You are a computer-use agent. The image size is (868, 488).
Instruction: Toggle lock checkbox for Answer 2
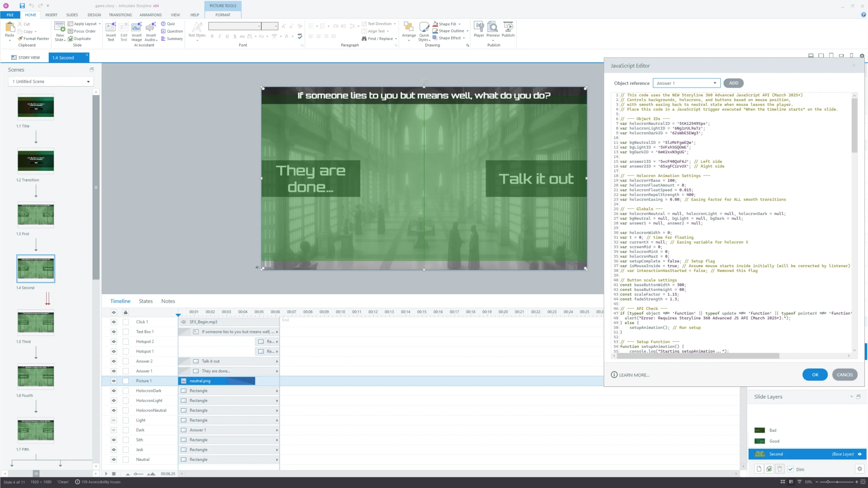click(126, 361)
